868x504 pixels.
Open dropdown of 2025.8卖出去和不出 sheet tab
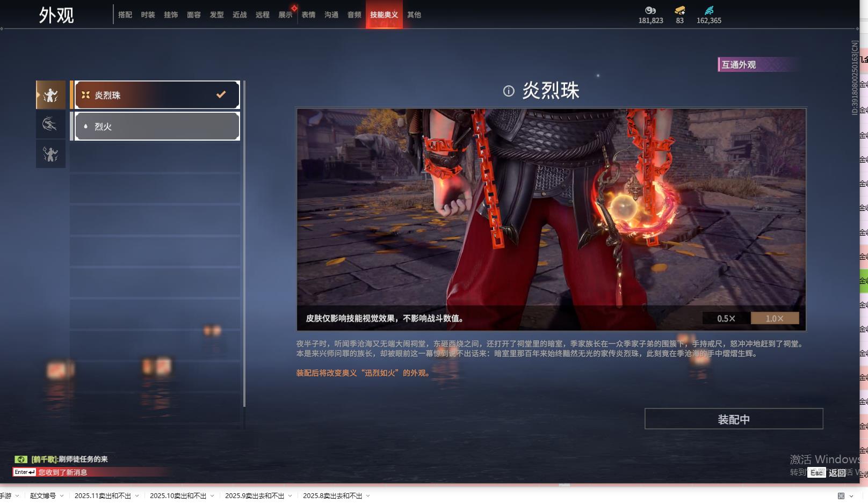pyautogui.click(x=368, y=496)
